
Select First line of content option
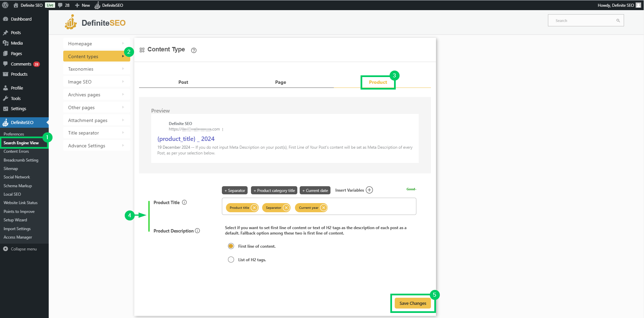coord(231,246)
